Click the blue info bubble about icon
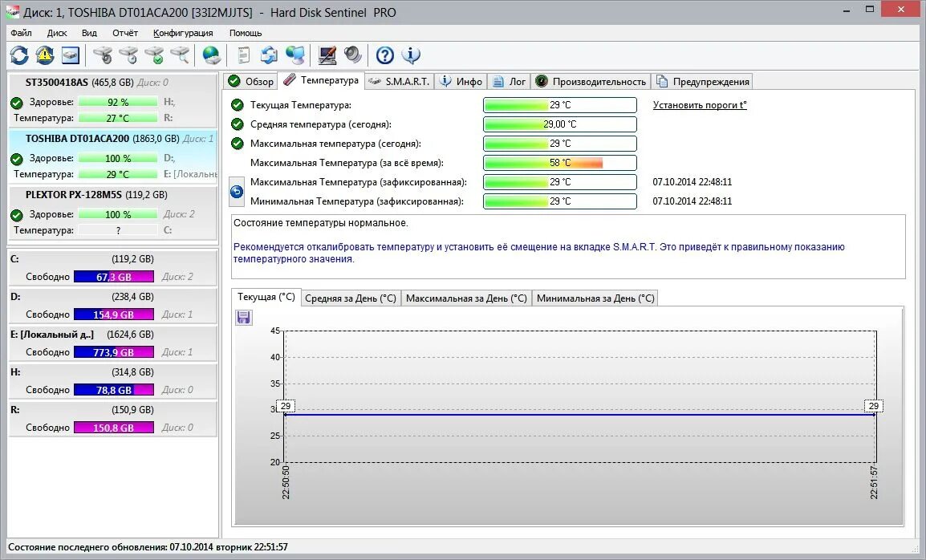 (x=410, y=55)
